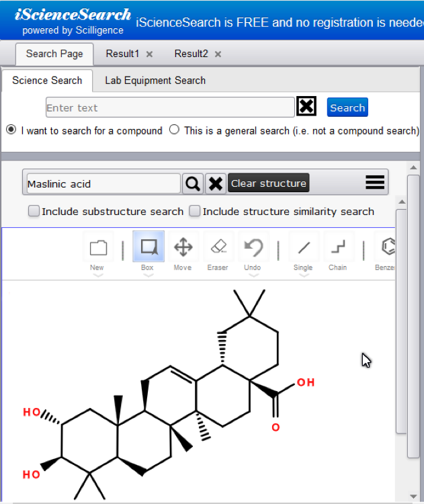Click the Clear structure button
Image resolution: width=424 pixels, height=504 pixels.
268,183
